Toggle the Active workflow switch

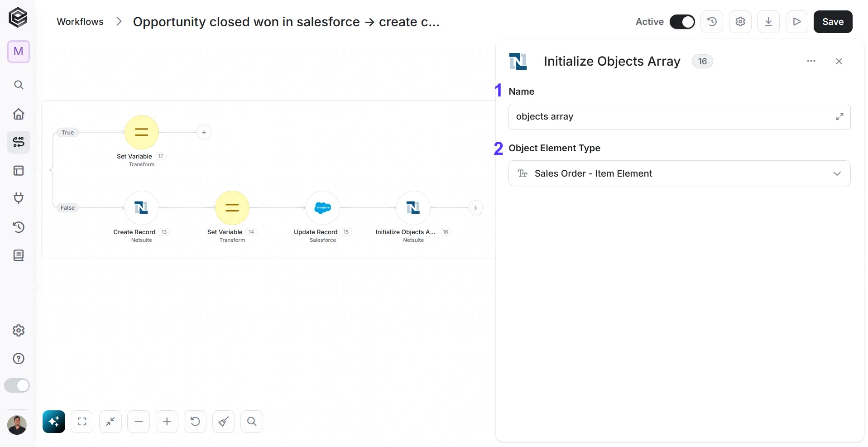[682, 22]
